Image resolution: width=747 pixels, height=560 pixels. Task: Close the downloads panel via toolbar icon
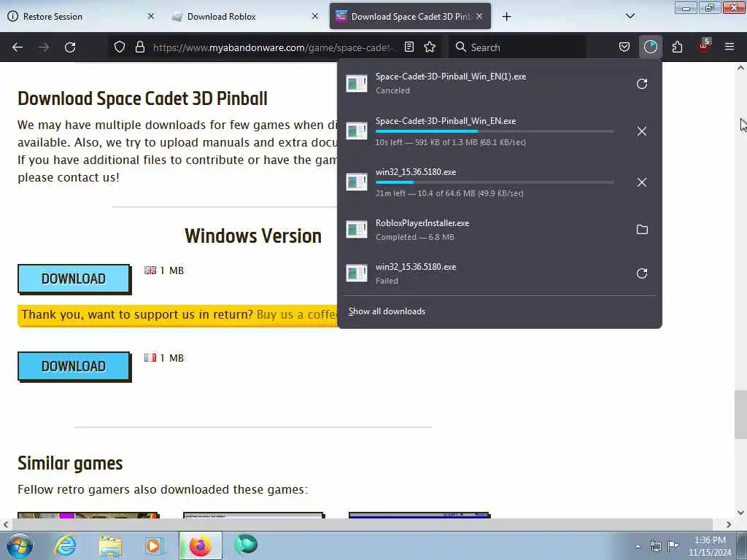[x=650, y=47]
